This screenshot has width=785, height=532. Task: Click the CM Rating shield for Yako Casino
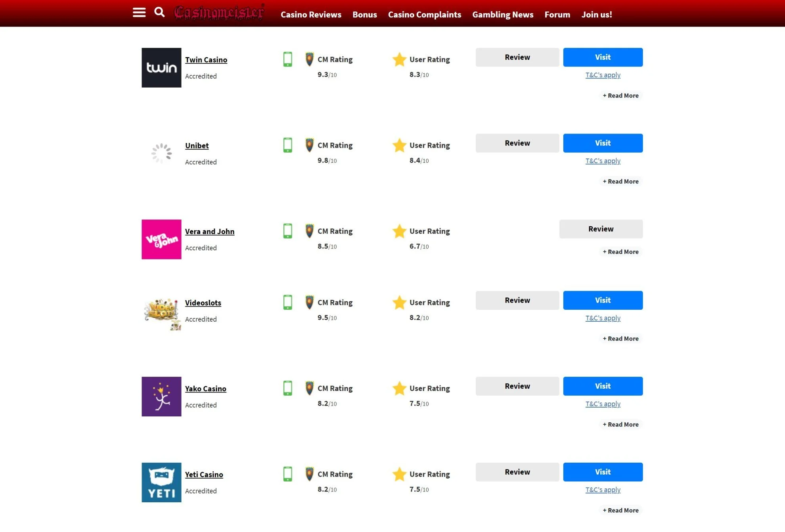[310, 388]
